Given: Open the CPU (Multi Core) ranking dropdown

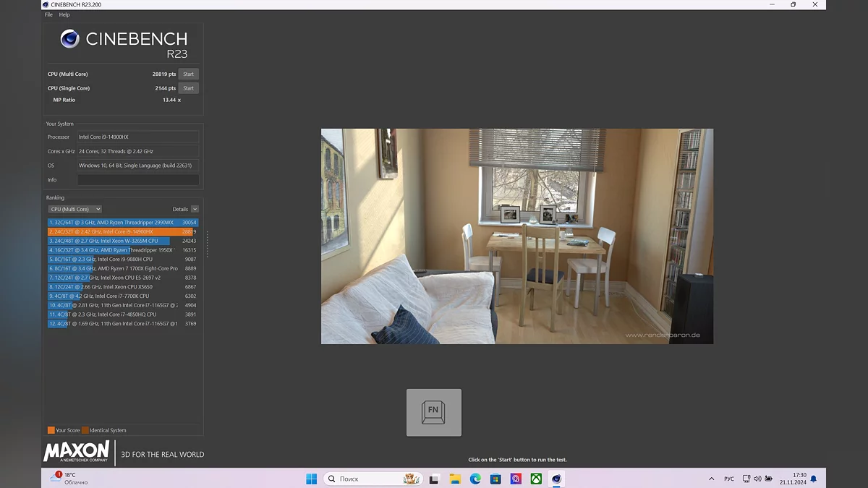Looking at the screenshot, I should [75, 209].
